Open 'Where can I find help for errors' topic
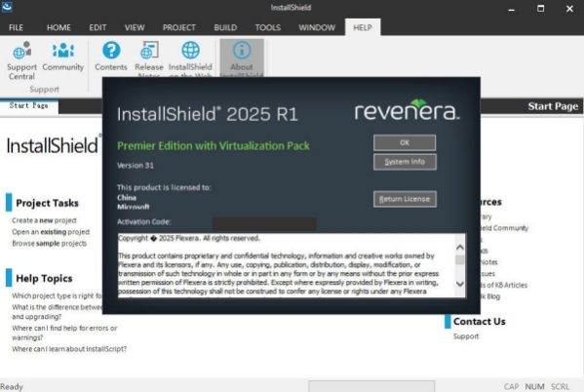Viewport: 584px width, 392px height. (64, 333)
